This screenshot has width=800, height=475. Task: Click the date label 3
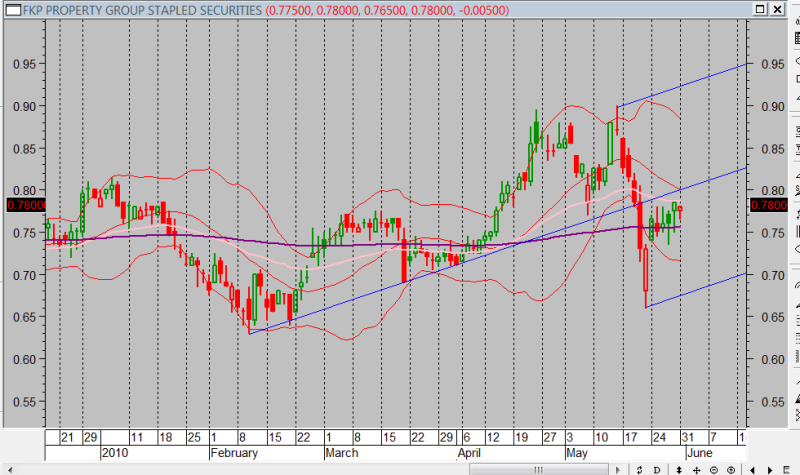coord(570,437)
